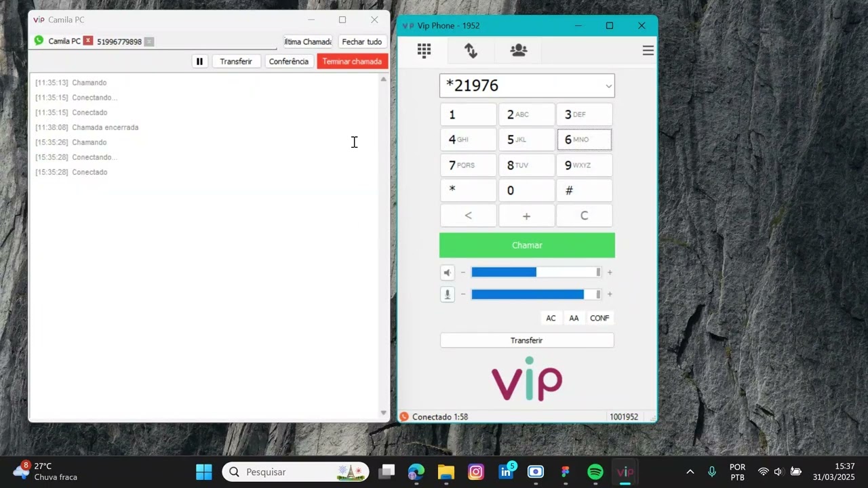Click the taskbar Pesquisar search box
Screen dimensions: 868x488
point(296,472)
